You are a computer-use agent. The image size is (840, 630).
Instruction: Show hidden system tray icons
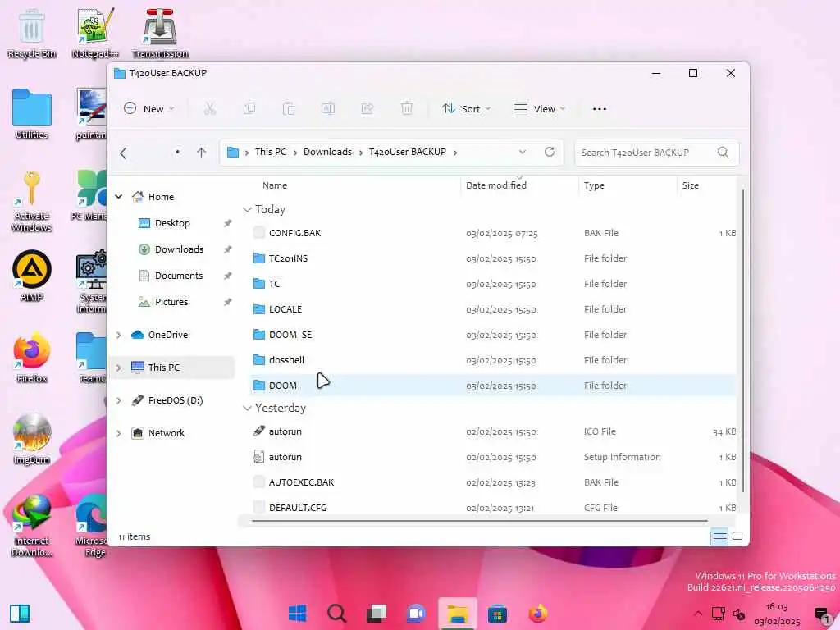[x=697, y=614]
